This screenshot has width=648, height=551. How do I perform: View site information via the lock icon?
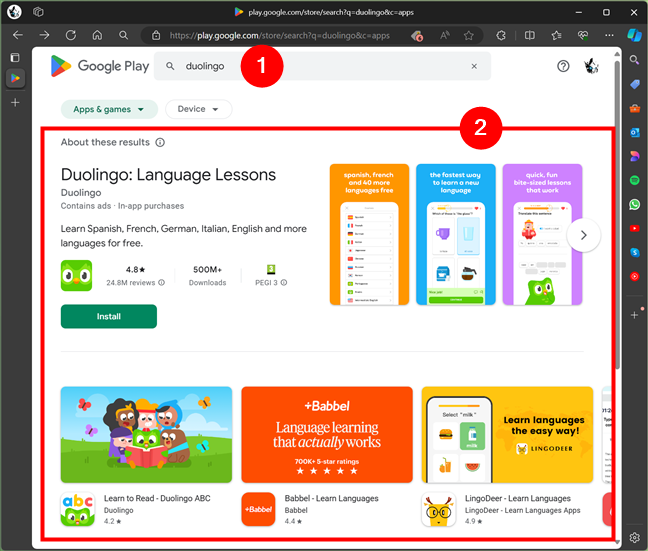coord(156,36)
